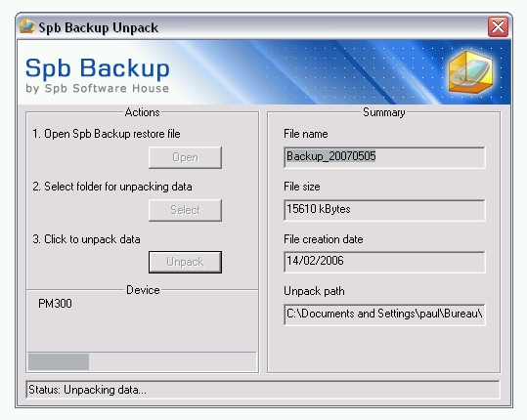Click the unpacking progress bar
The image size is (527, 420).
tap(142, 361)
